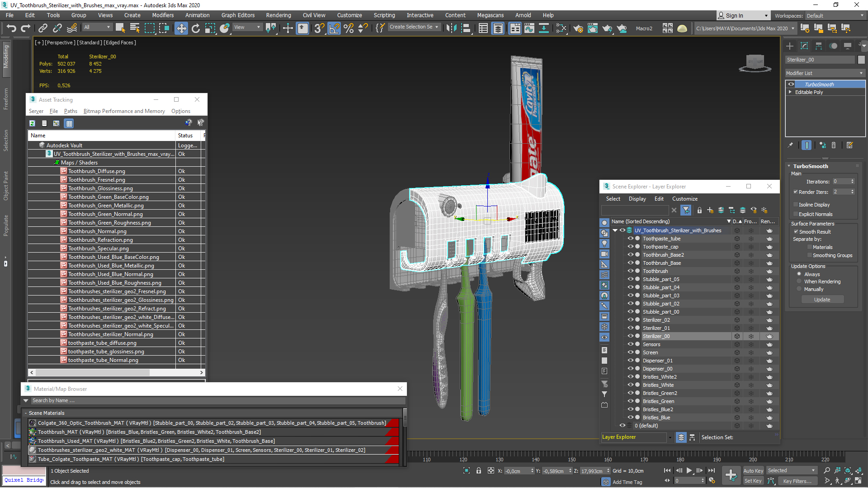Screen dimensions: 868x488
Task: Open Render Setup teapot icon
Action: point(578,28)
